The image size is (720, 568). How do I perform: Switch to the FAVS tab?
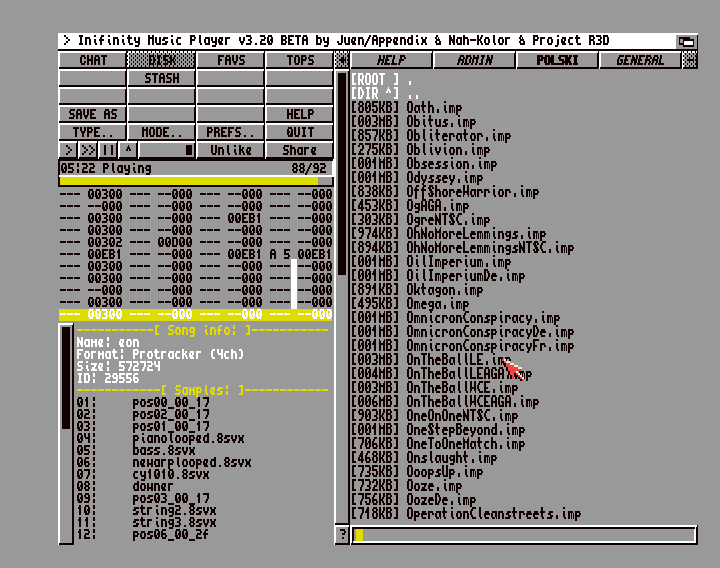point(231,60)
